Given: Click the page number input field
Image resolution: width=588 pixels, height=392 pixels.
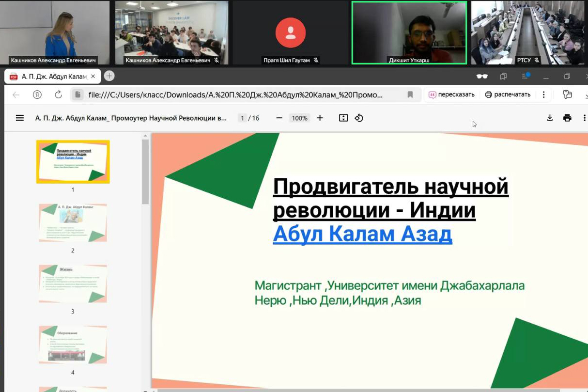Looking at the screenshot, I should [x=243, y=118].
